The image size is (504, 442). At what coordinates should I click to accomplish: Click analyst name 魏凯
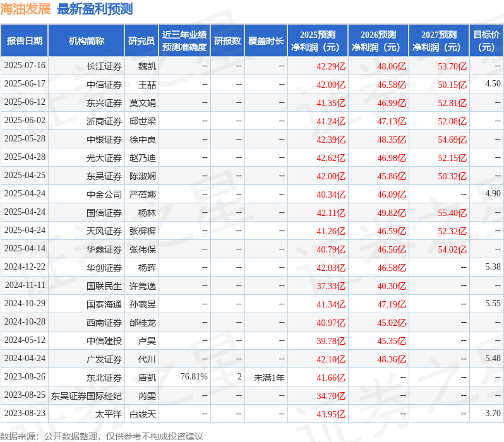point(147,66)
